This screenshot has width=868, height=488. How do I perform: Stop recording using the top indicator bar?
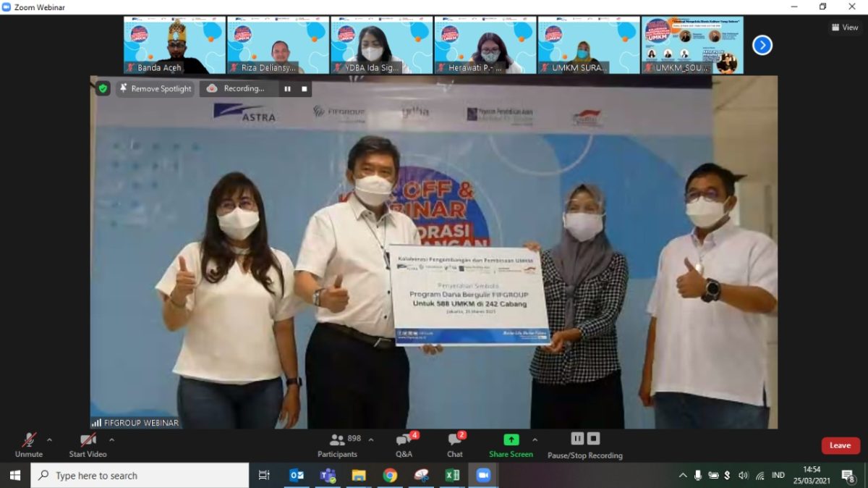305,89
